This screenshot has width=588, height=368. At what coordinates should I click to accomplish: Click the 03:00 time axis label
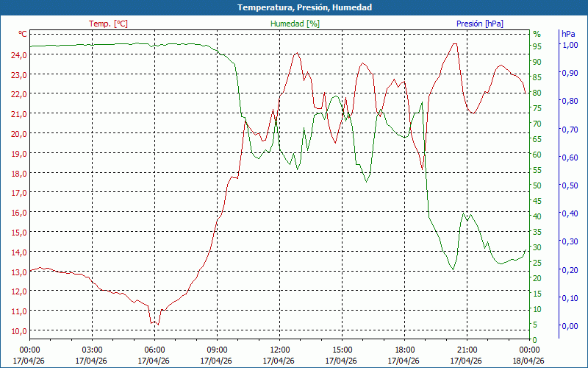pos(92,350)
